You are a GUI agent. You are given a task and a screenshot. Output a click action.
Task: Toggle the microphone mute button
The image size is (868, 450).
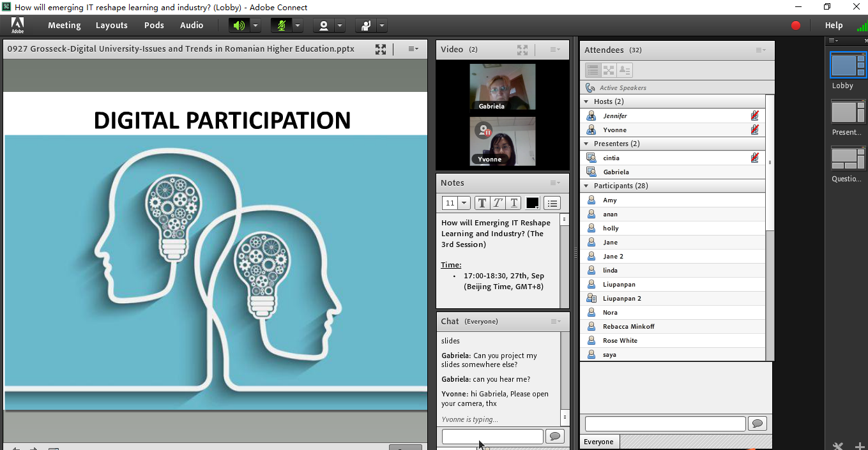tap(281, 26)
